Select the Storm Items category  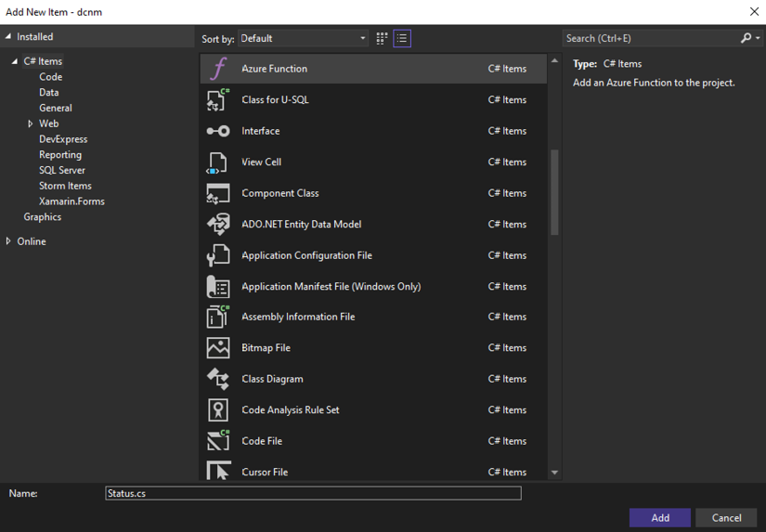66,186
